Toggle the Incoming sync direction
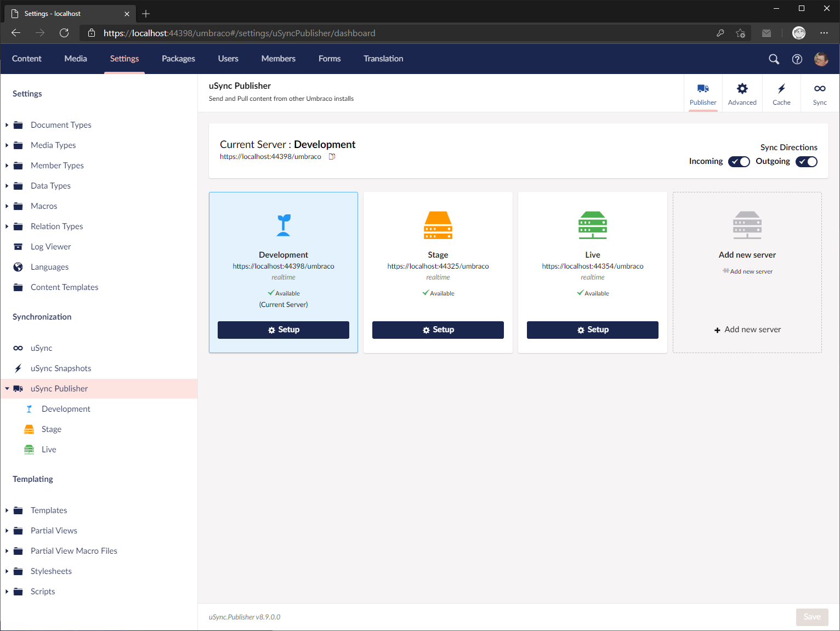 click(x=739, y=162)
